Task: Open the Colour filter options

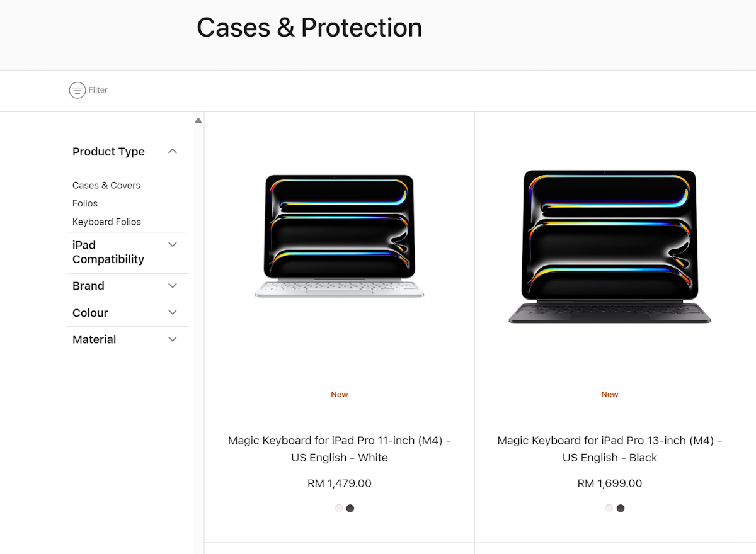Action: tap(172, 312)
